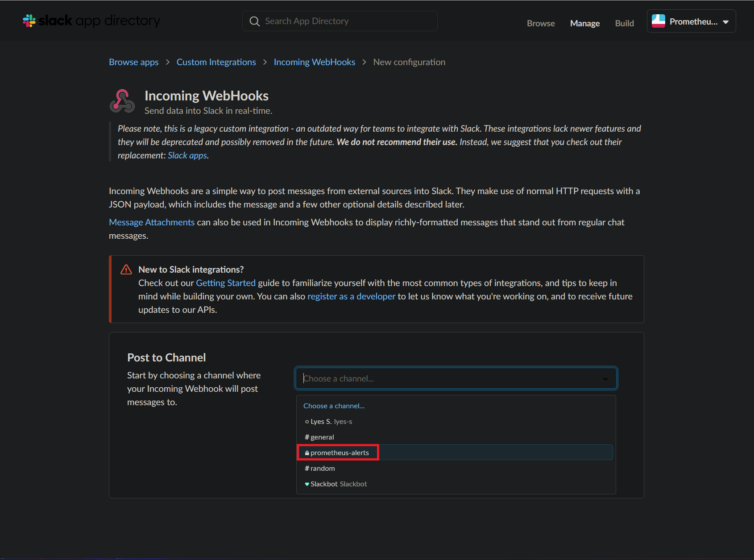Click the Slack app directory logo
Image resolution: width=754 pixels, height=560 pixels.
91,21
